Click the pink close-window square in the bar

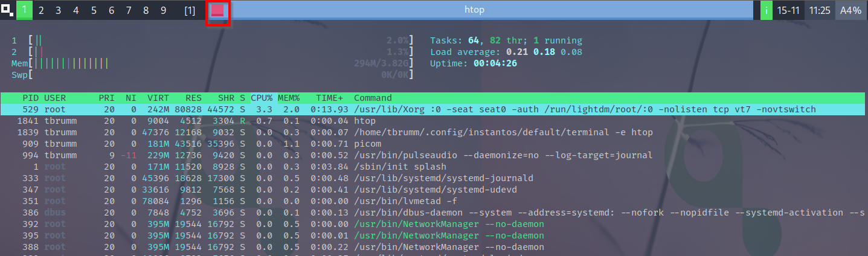point(217,10)
